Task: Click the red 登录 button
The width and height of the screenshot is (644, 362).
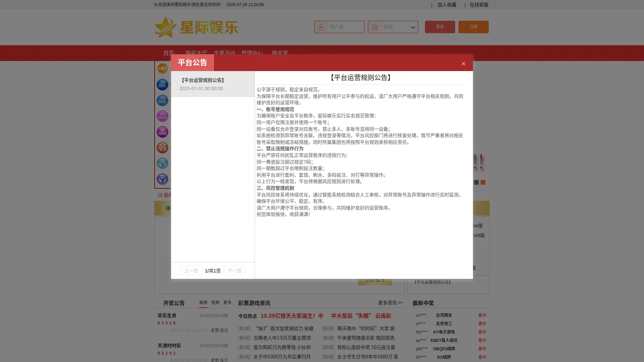Action: (x=440, y=27)
